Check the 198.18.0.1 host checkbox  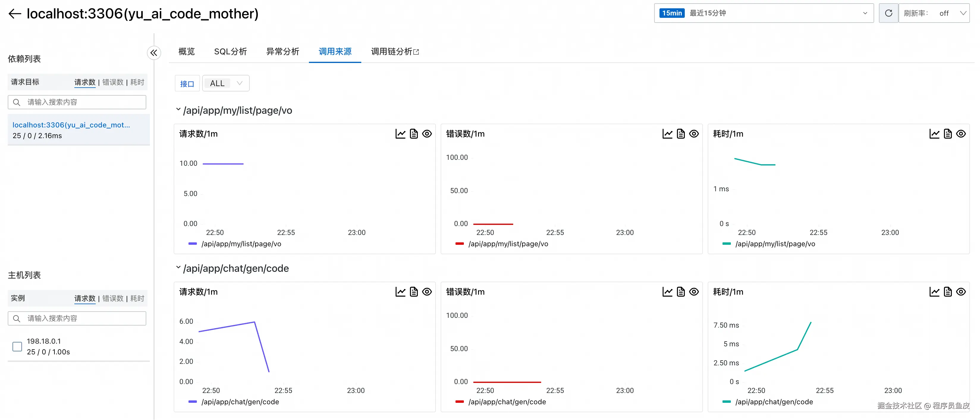coord(17,347)
